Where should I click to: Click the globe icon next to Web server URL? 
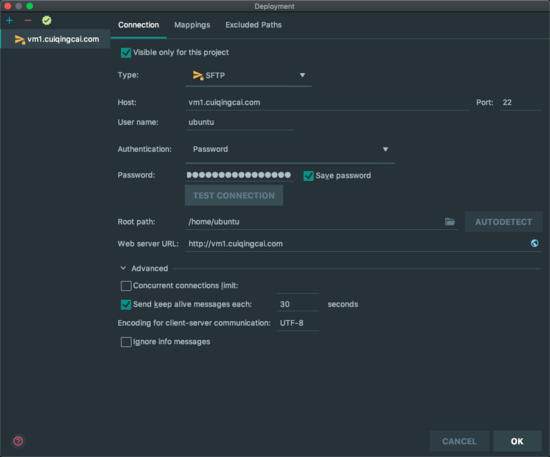[x=535, y=243]
